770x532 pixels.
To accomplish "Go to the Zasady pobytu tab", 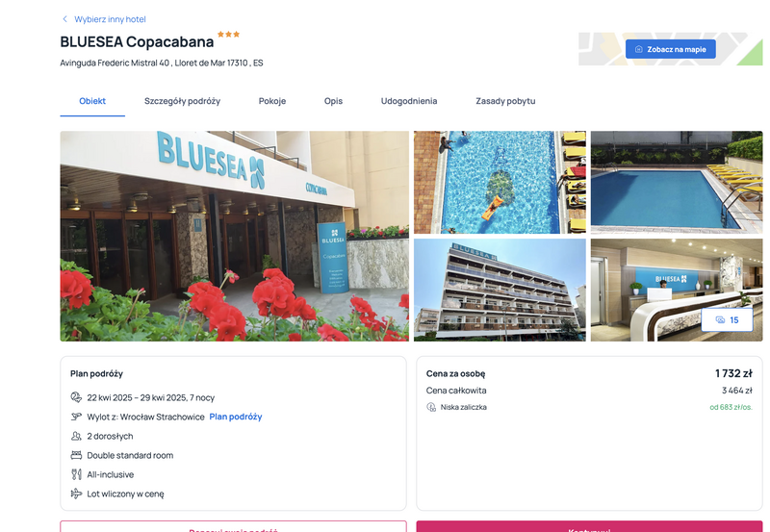I will [x=505, y=101].
